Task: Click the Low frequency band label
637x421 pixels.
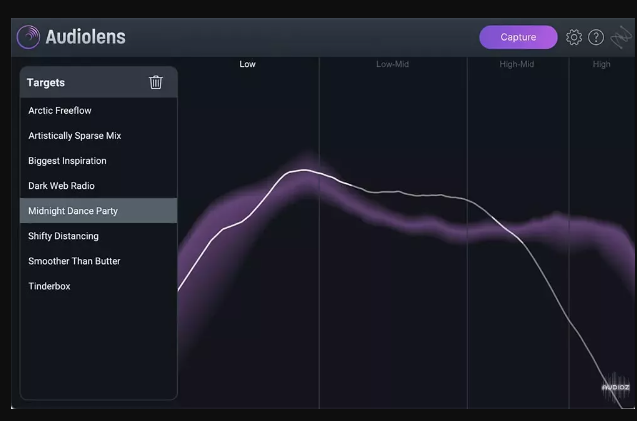Action: click(x=247, y=65)
